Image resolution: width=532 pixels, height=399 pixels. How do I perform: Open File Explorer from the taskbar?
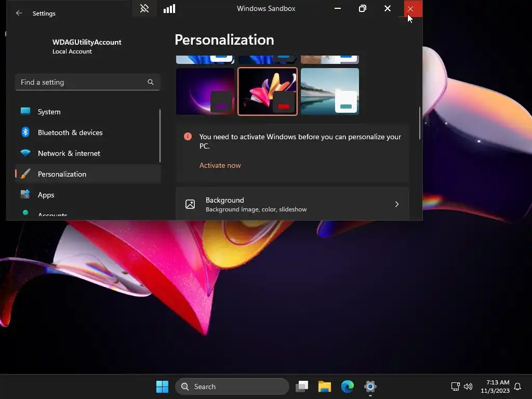click(x=324, y=387)
